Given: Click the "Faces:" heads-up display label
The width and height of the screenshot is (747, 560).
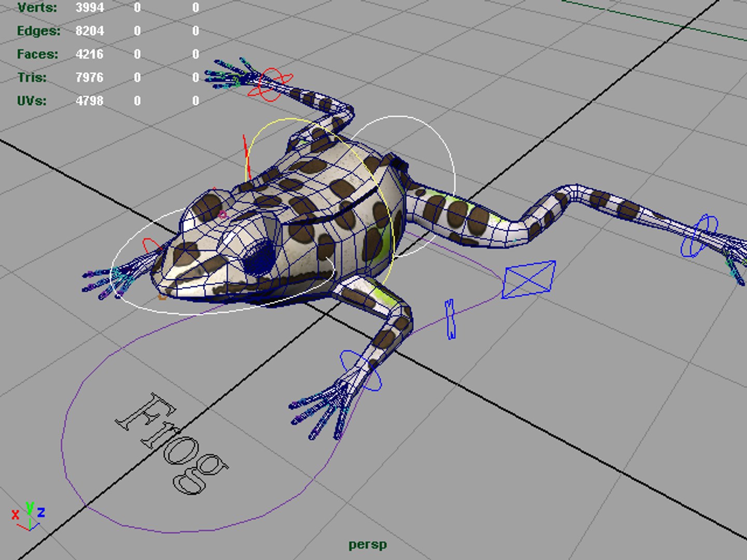Looking at the screenshot, I should pos(38,54).
